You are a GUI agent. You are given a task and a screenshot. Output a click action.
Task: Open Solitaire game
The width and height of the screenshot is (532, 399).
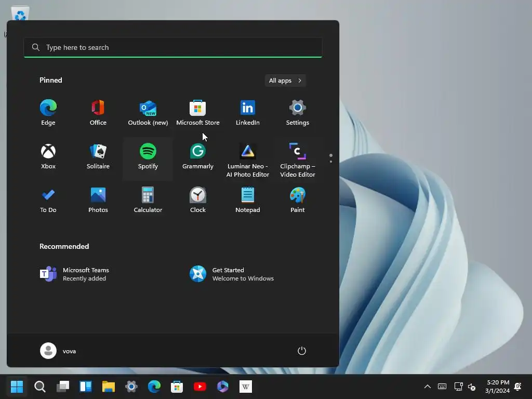point(98,156)
